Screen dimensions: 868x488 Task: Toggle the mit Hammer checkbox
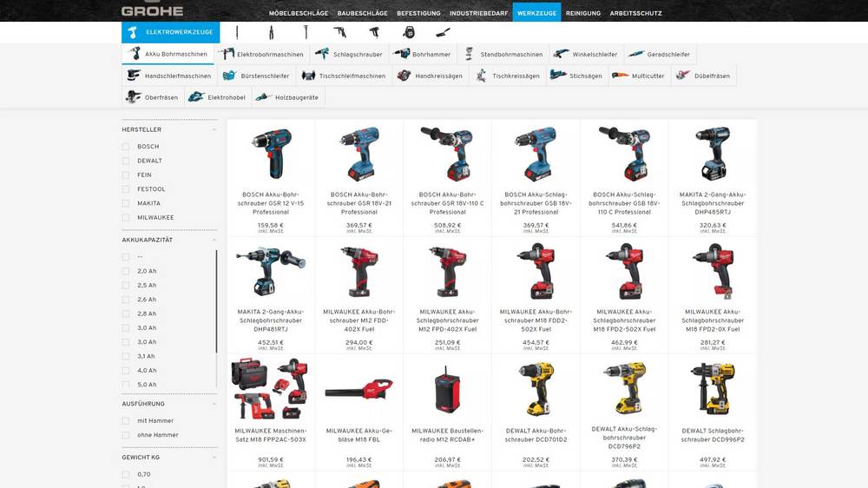[x=126, y=421]
